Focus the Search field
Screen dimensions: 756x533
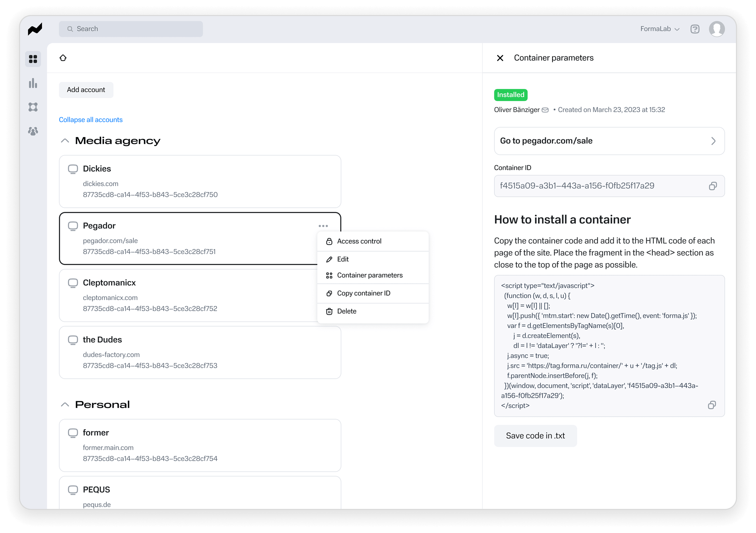[x=131, y=29]
